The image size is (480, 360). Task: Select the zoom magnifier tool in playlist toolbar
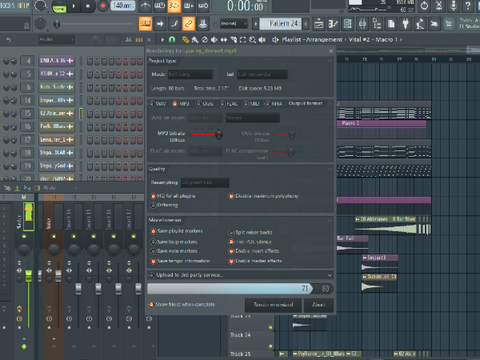(252, 40)
